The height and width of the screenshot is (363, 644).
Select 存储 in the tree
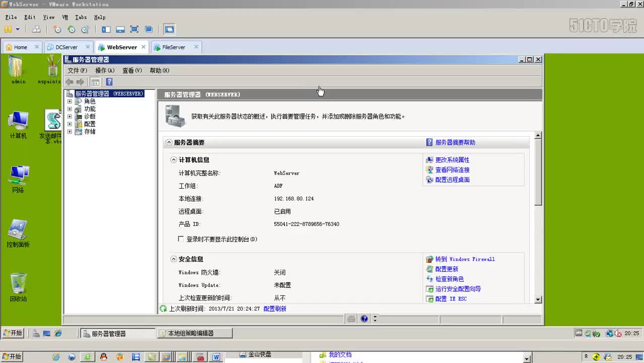coord(90,132)
